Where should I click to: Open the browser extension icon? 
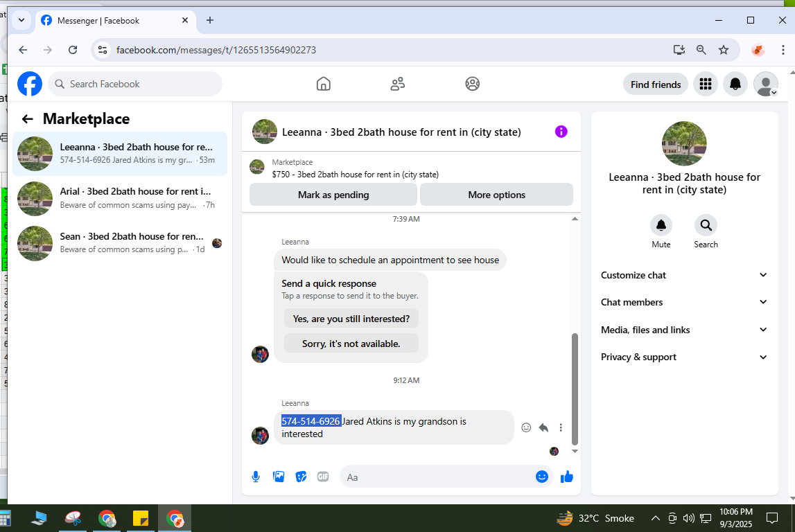[758, 50]
